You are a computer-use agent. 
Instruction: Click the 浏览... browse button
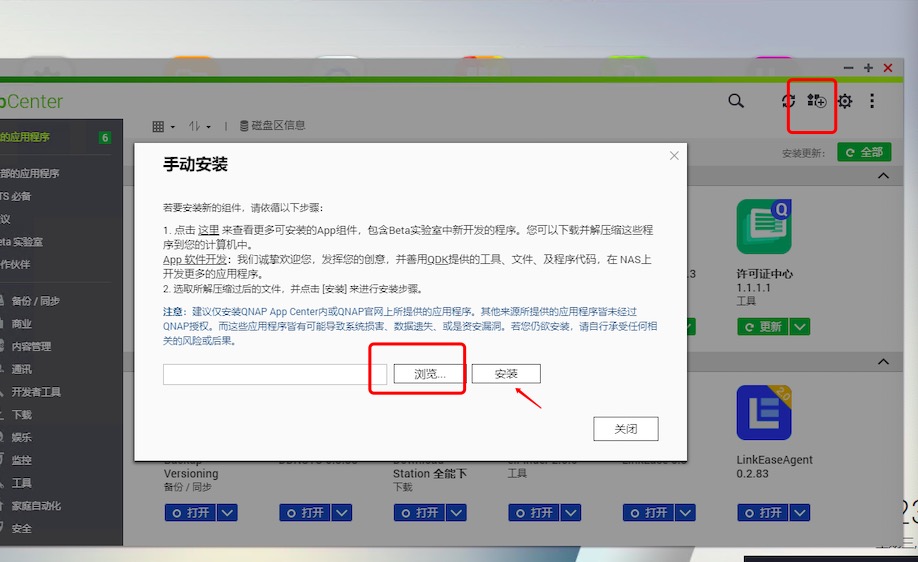430,374
